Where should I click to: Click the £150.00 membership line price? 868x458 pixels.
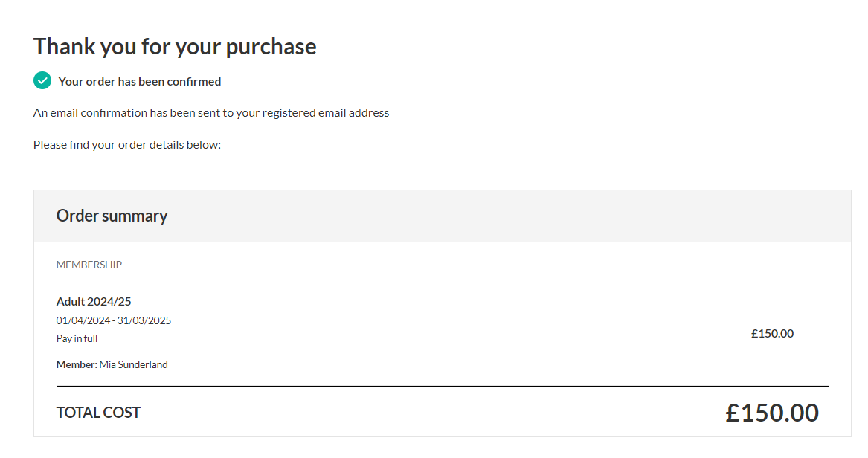[x=772, y=334]
